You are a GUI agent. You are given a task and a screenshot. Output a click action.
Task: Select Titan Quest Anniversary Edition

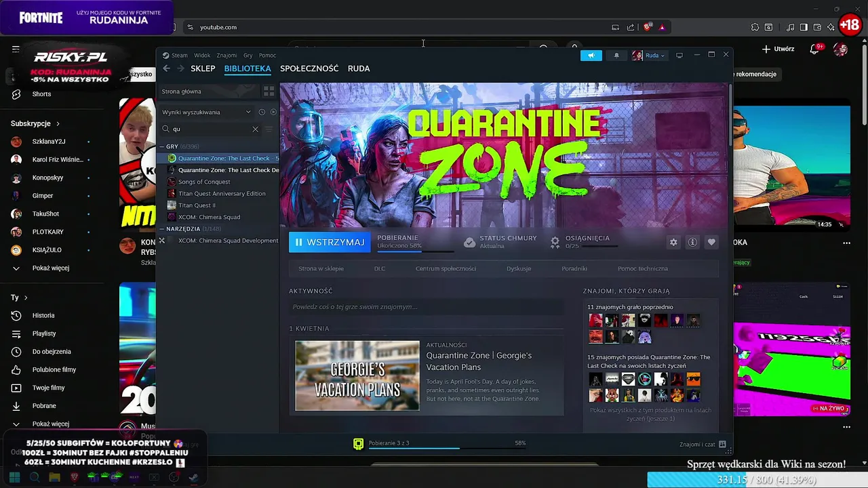pyautogui.click(x=218, y=194)
